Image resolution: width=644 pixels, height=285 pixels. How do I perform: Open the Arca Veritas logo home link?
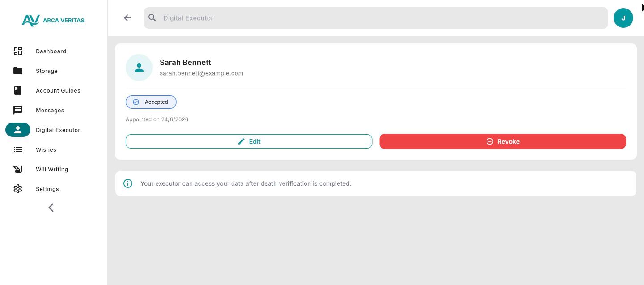[x=53, y=20]
